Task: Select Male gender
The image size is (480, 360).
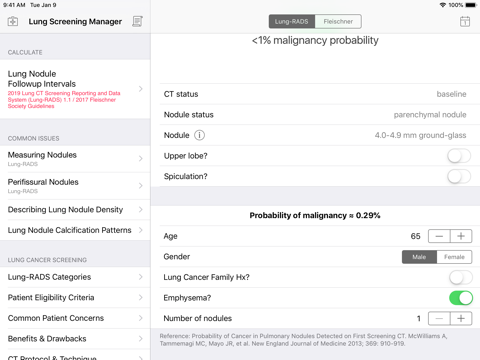Action: pos(419,257)
